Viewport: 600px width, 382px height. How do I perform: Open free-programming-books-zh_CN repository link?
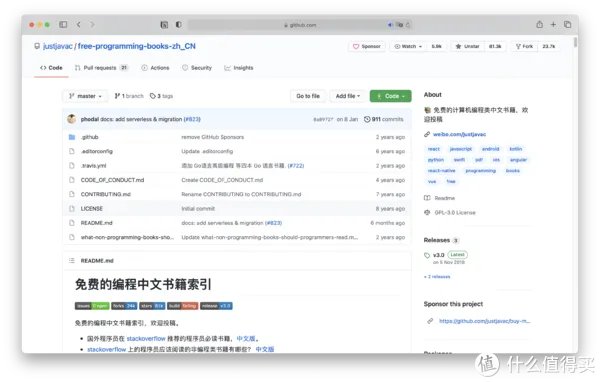click(x=137, y=46)
